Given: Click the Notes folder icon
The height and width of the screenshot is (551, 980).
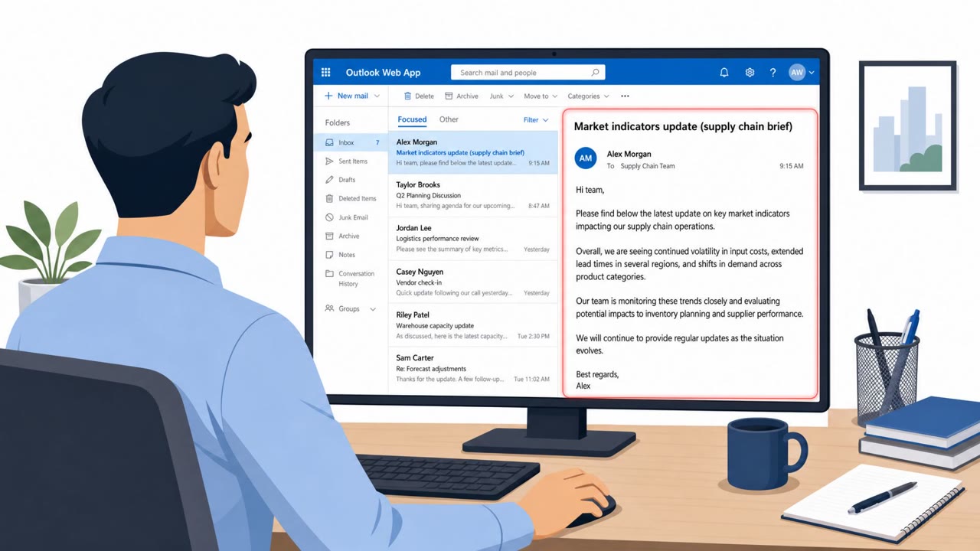Looking at the screenshot, I should pyautogui.click(x=329, y=255).
